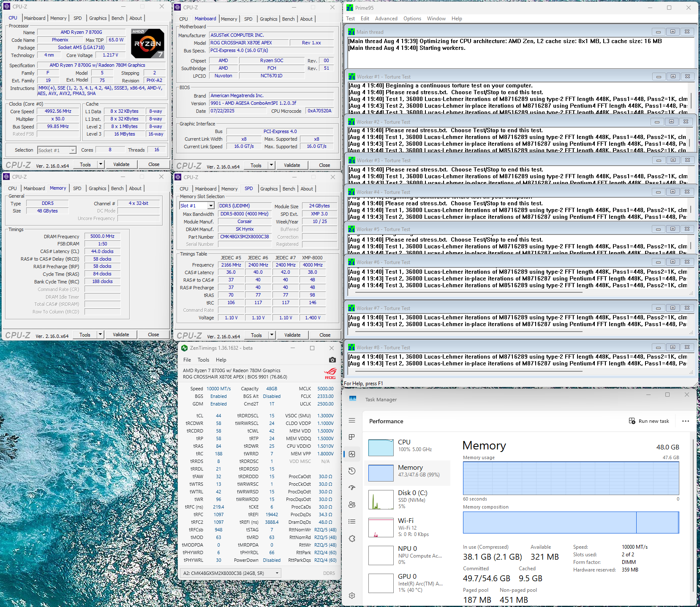Image resolution: width=700 pixels, height=607 pixels.
Task: Open Task Manager settings gear icon
Action: coord(352,596)
